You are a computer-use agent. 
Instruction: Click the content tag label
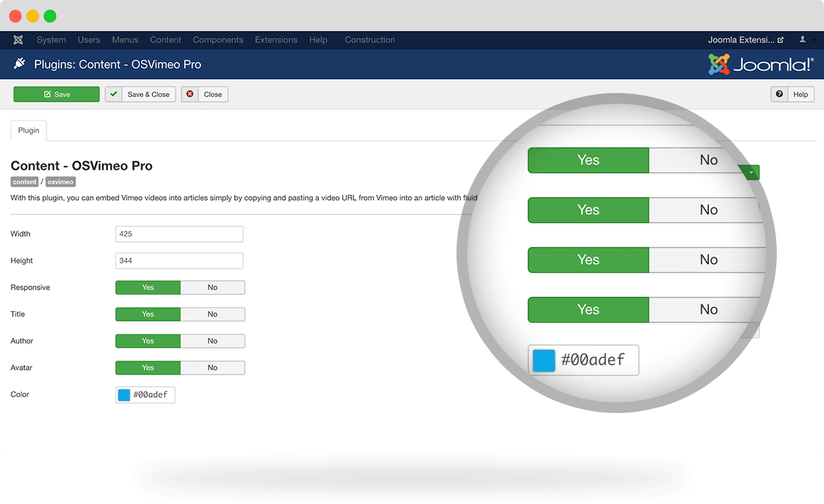(x=25, y=182)
